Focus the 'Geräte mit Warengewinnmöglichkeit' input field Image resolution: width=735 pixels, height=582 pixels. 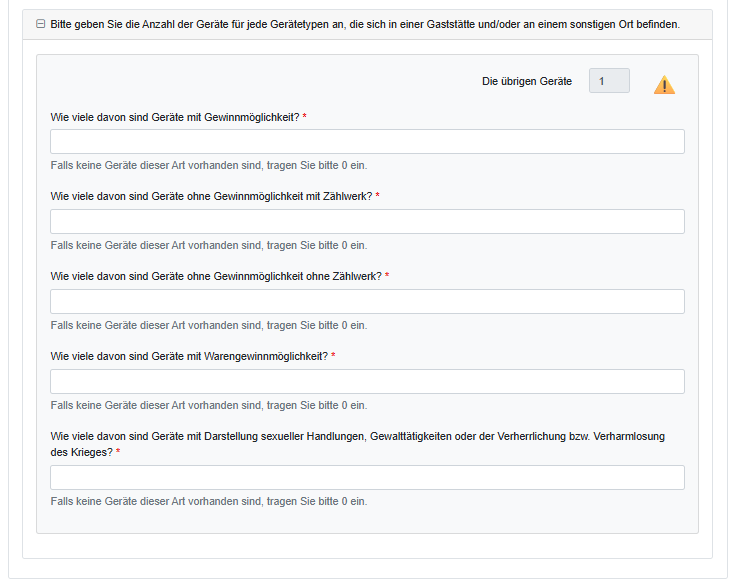pos(367,381)
